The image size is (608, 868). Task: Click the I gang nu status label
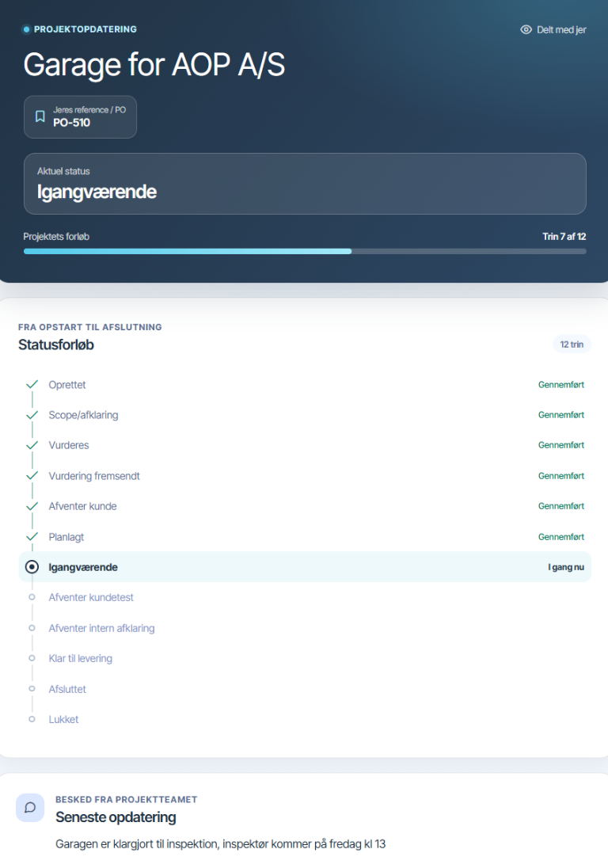[566, 567]
